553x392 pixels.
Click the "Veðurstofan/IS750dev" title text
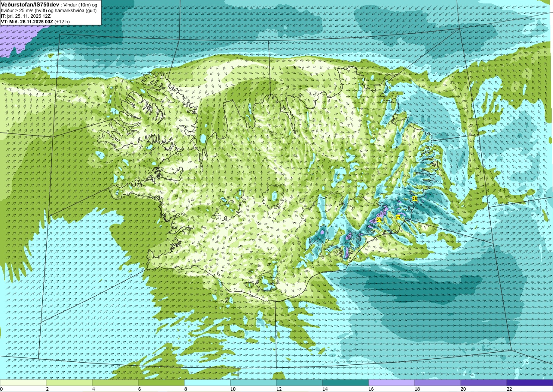[x=30, y=4]
